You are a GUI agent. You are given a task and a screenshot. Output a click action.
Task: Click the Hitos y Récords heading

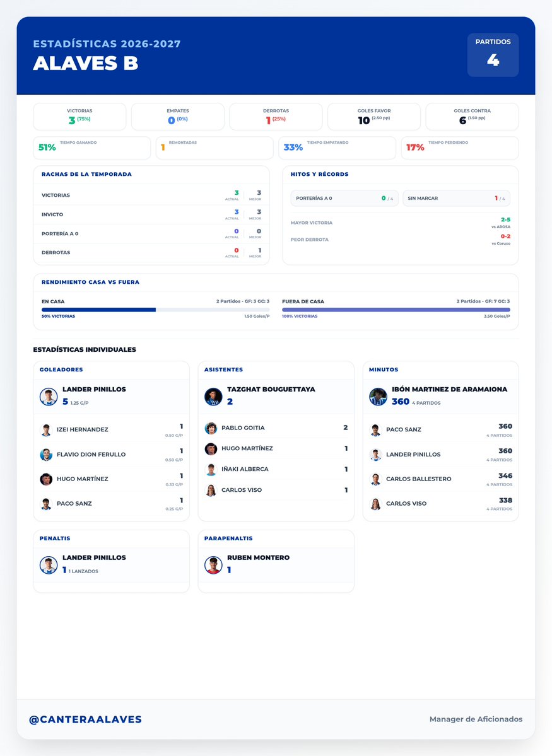(x=319, y=174)
